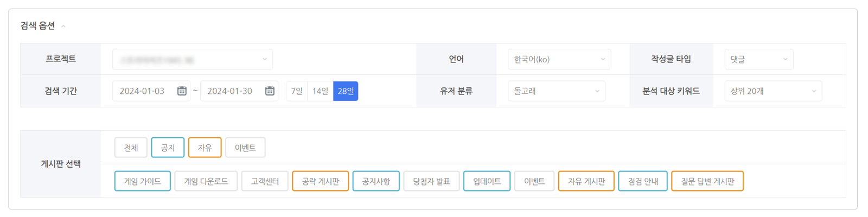Click the 2024-01-03 start date field

tap(142, 91)
